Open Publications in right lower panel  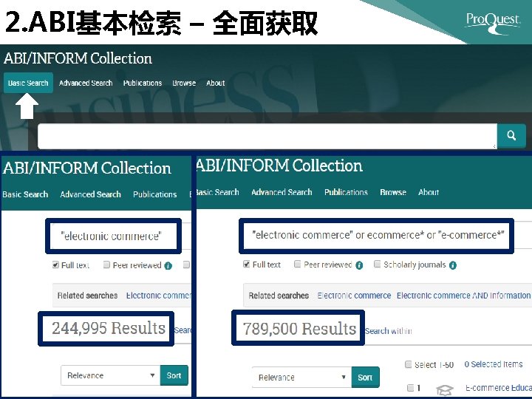[346, 192]
